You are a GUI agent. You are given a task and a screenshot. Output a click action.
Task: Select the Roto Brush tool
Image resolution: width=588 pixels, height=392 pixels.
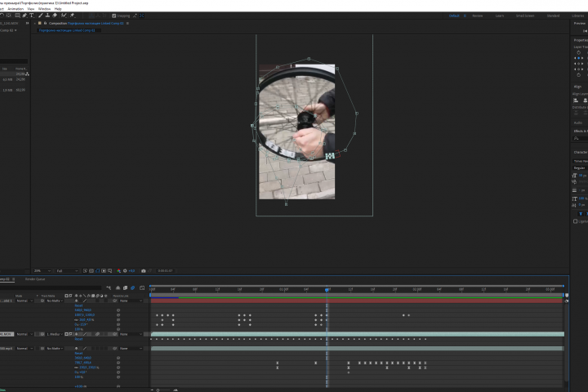64,16
